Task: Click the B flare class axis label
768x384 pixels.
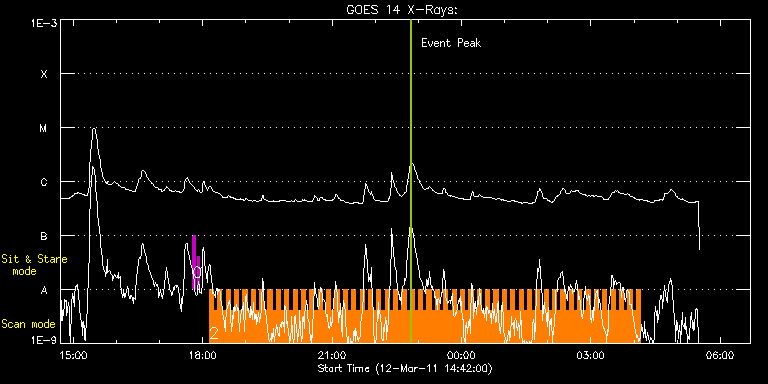Action: [44, 237]
